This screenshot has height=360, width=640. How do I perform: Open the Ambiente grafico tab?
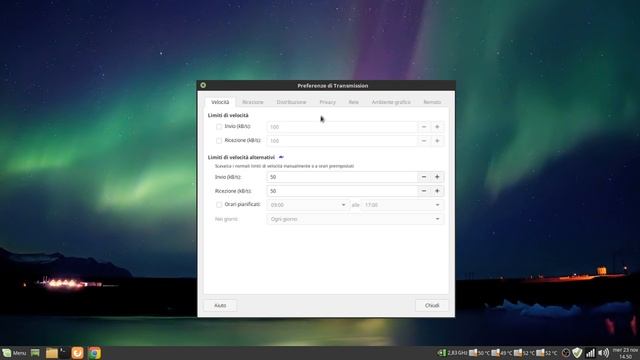(391, 102)
